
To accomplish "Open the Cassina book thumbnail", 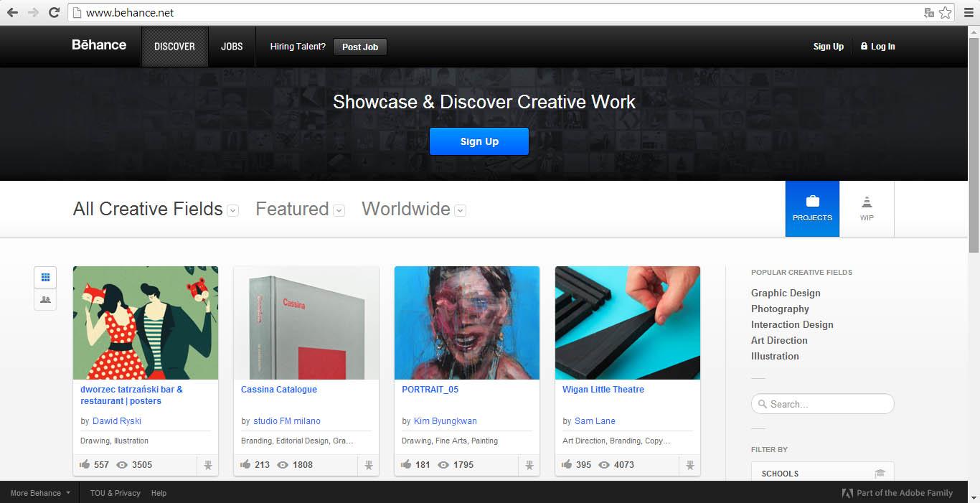I will 306,323.
